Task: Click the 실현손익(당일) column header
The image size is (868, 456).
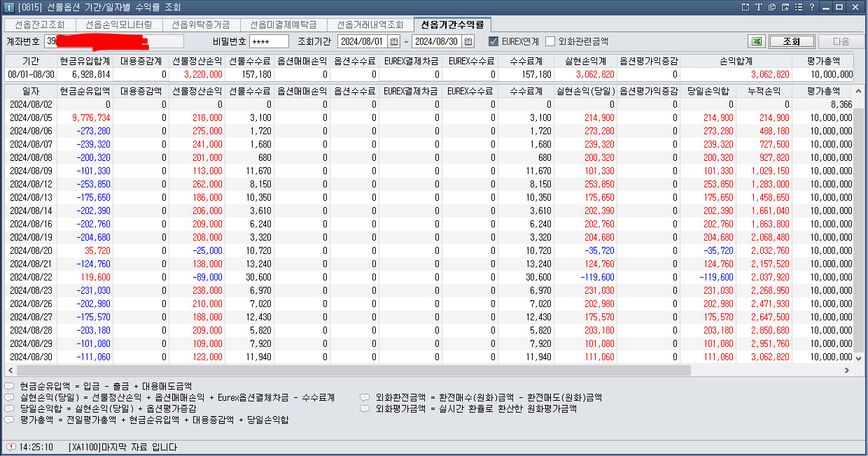Action: tap(587, 91)
